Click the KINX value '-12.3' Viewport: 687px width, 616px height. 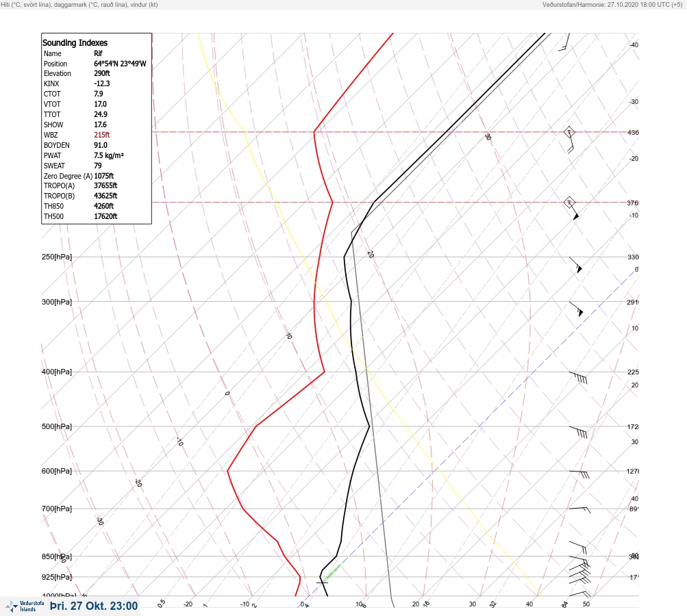(102, 84)
